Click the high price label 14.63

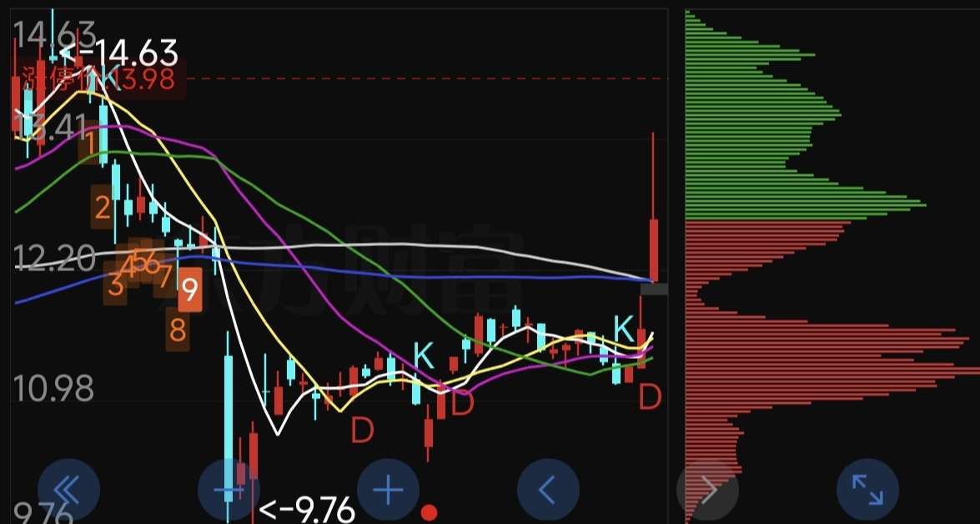click(x=119, y=53)
